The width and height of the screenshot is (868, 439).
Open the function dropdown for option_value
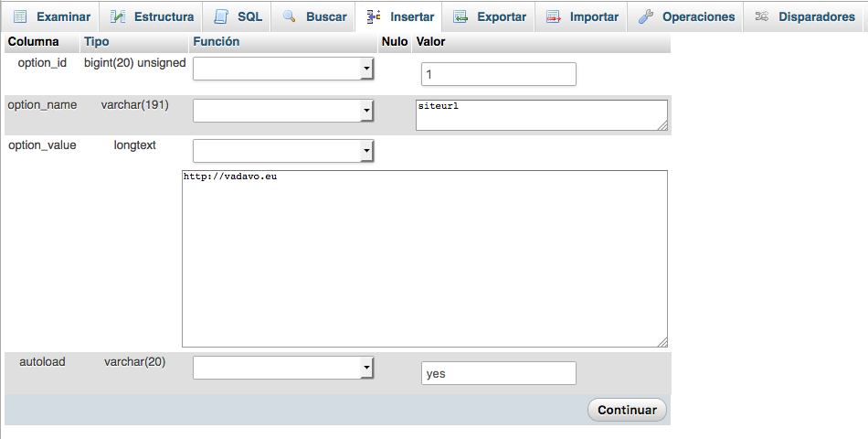click(283, 151)
